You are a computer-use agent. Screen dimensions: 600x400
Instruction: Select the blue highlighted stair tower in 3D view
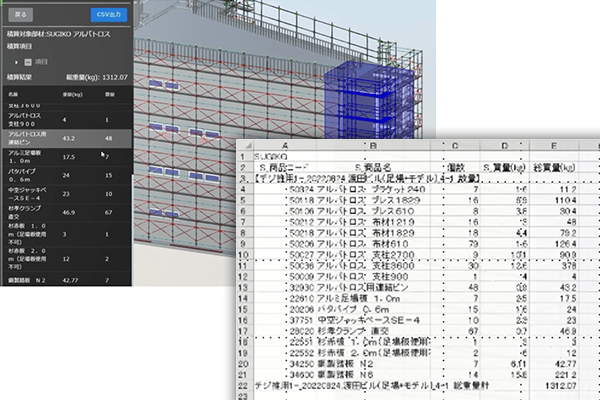[368, 100]
